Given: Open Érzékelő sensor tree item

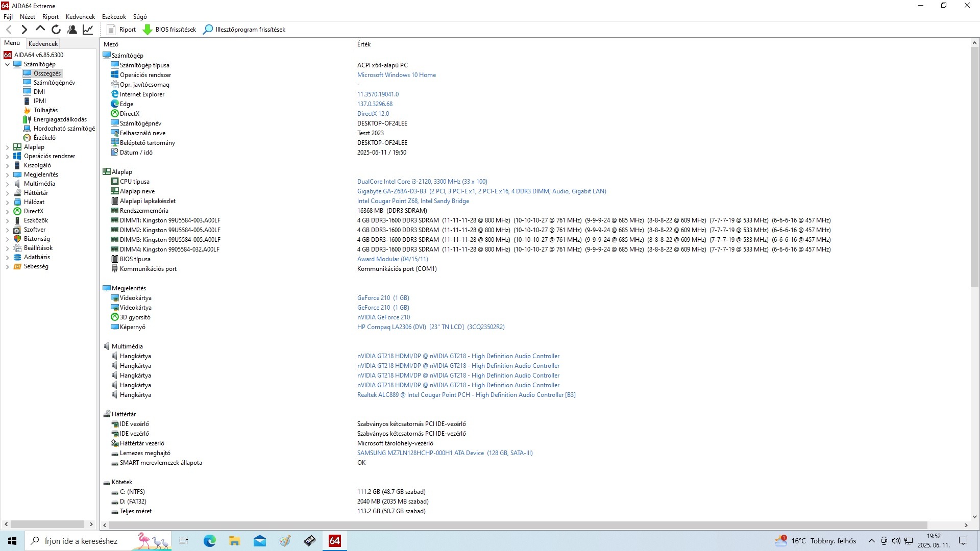Looking at the screenshot, I should tap(44, 138).
